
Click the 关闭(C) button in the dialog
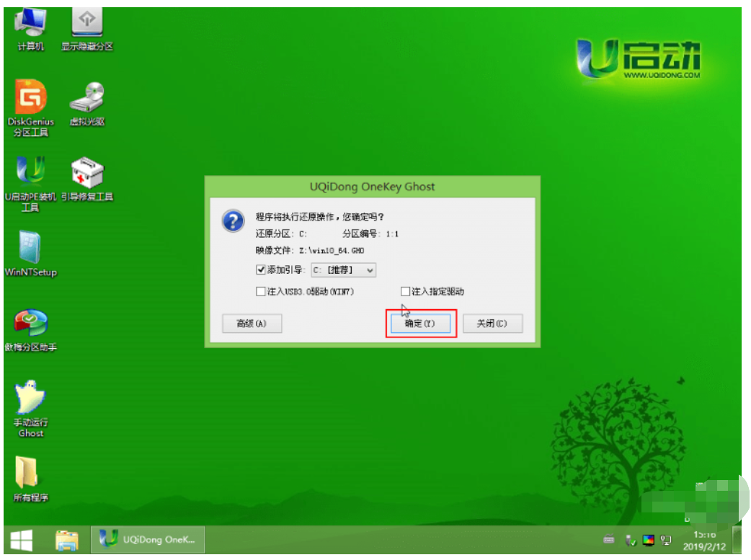(x=492, y=324)
